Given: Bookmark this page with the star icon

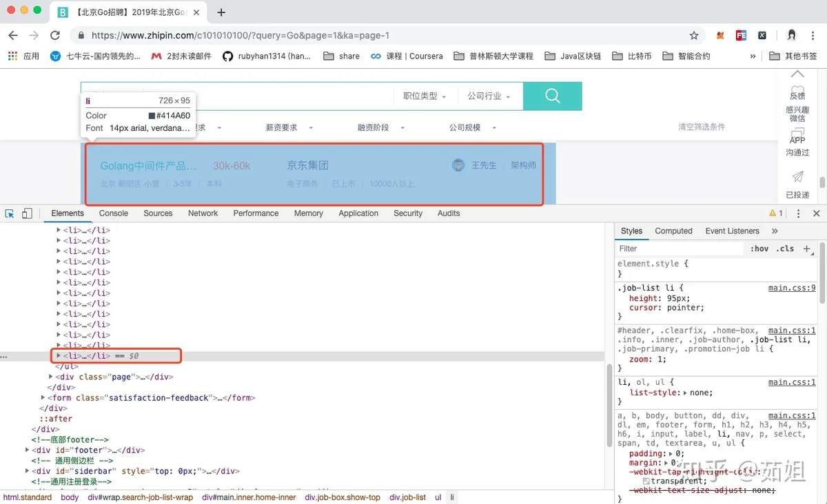Looking at the screenshot, I should point(694,36).
